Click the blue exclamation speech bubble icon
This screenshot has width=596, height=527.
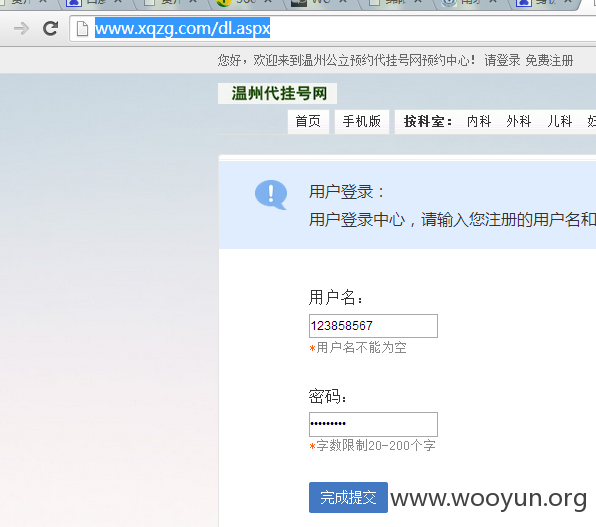pyautogui.click(x=271, y=195)
